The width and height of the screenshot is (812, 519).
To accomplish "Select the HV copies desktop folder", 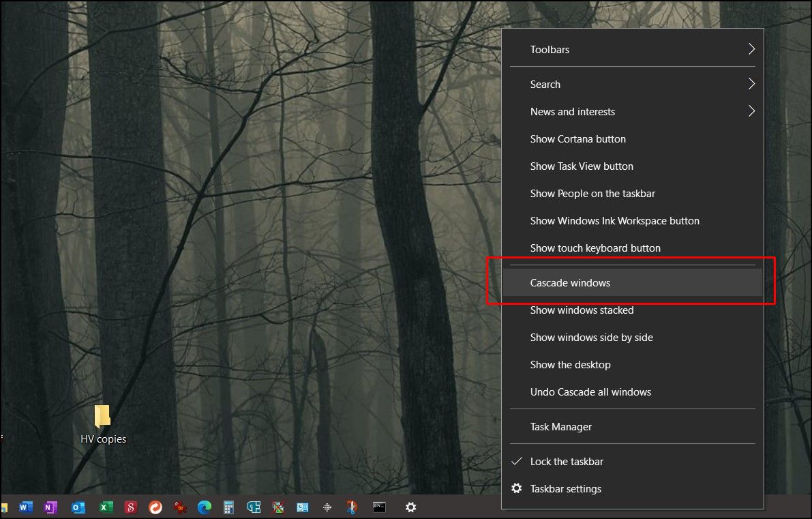I will point(102,425).
